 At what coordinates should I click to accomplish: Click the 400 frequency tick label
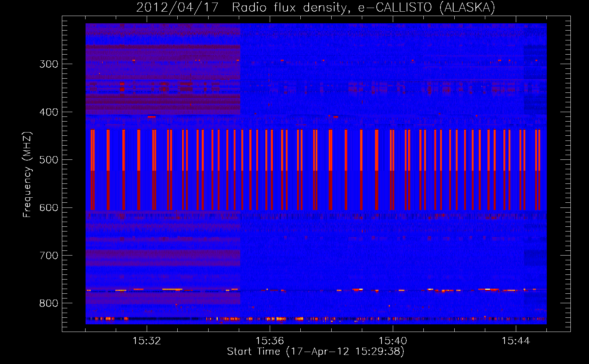tap(49, 112)
